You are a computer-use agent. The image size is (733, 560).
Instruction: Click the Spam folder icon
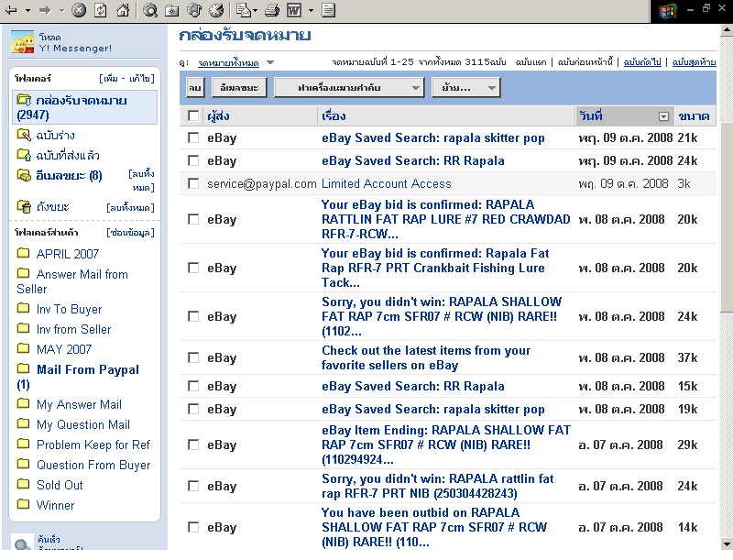pos(24,175)
